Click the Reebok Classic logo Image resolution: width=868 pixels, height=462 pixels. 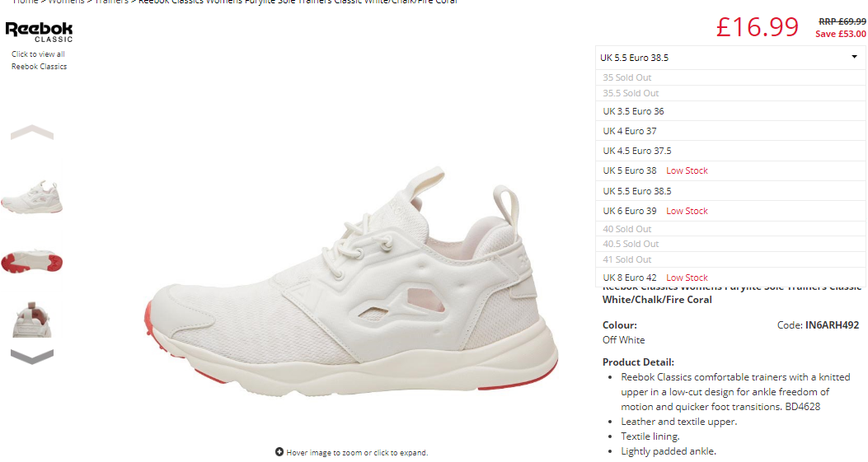tap(39, 31)
